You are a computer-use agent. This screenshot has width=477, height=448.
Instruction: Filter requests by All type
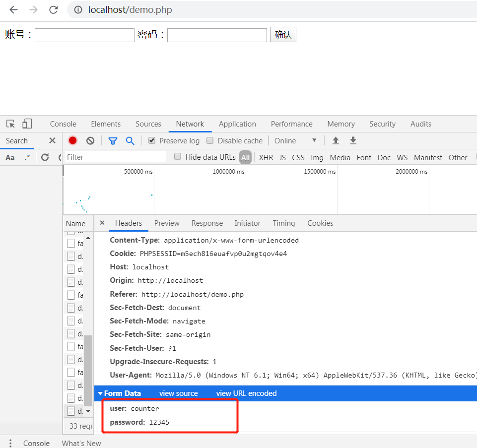[x=245, y=157]
